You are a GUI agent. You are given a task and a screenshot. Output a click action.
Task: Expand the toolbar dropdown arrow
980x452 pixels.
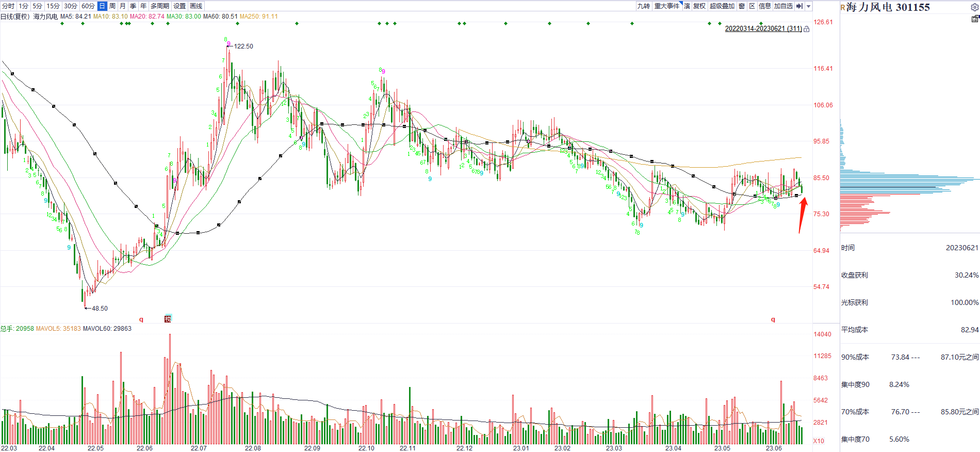click(809, 6)
